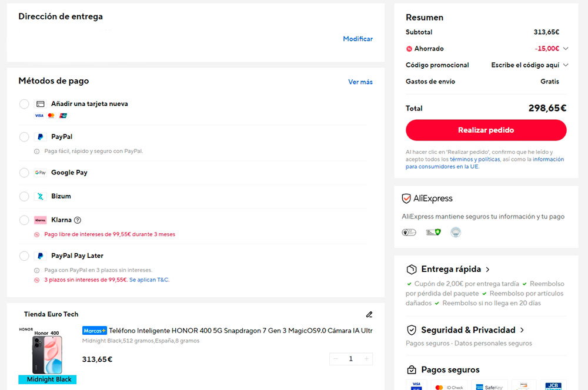This screenshot has width=588, height=390.
Task: Click info icon beside 'Paga con PayPal en 3 plazos'
Action: click(x=36, y=270)
